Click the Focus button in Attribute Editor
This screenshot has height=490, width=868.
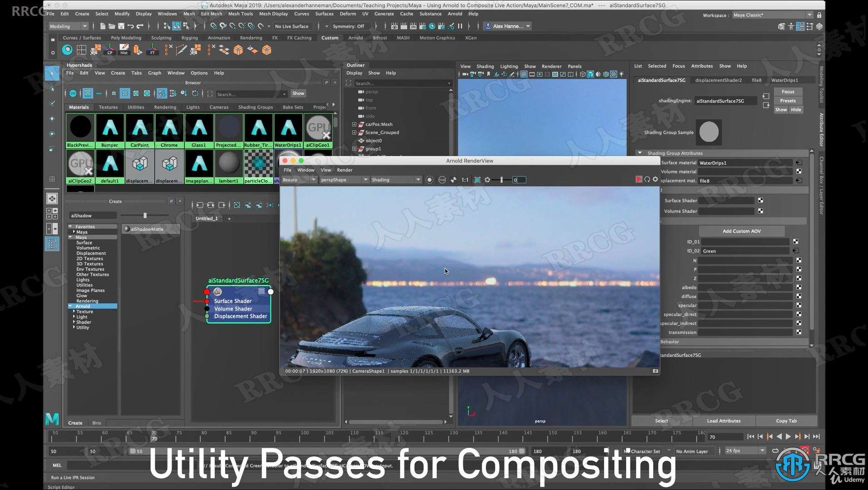click(788, 92)
